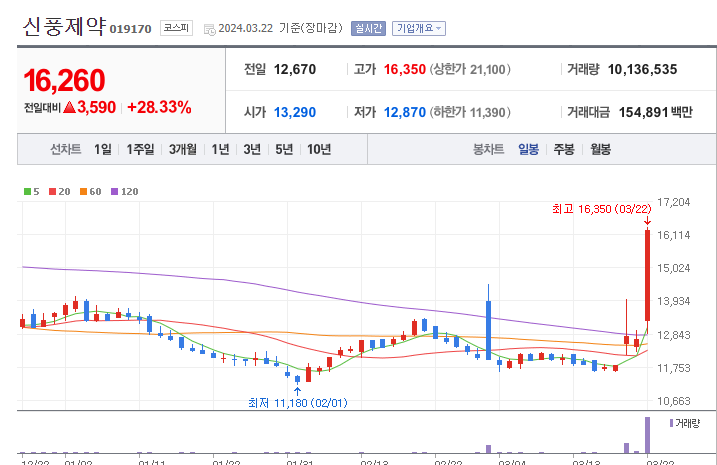Screen dimensions: 717x465
Task: Click the 거래대금 value 154,891 백만
Action: point(656,112)
